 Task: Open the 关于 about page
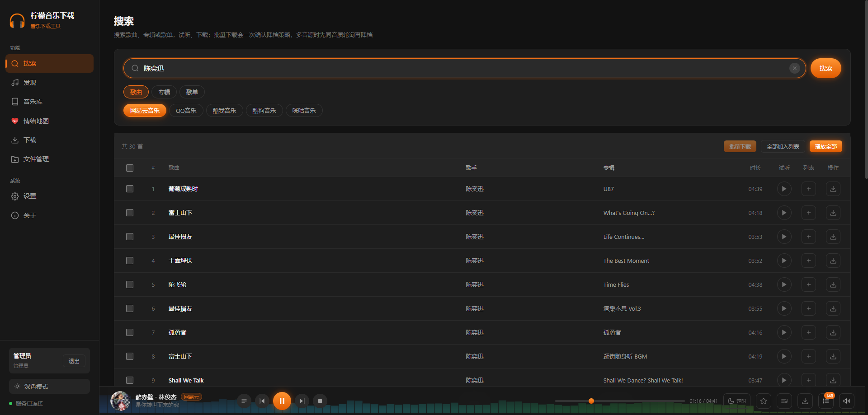[49, 215]
